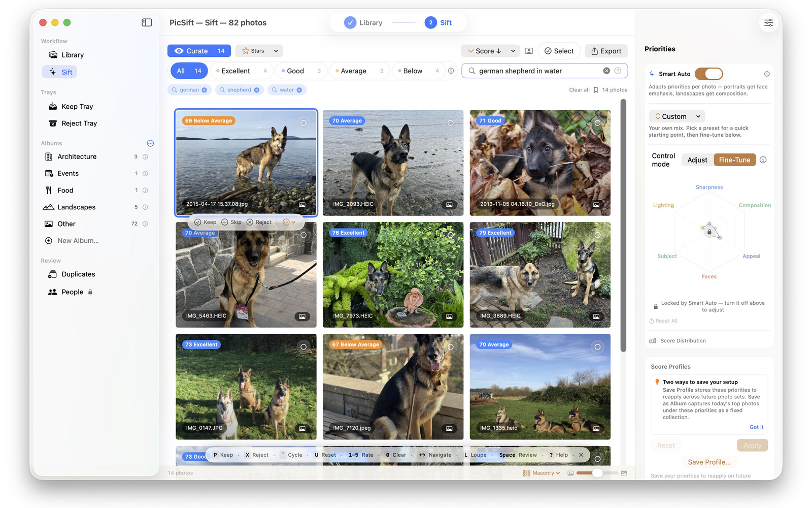
Task: Click the Control mode info icon
Action: pyautogui.click(x=763, y=160)
